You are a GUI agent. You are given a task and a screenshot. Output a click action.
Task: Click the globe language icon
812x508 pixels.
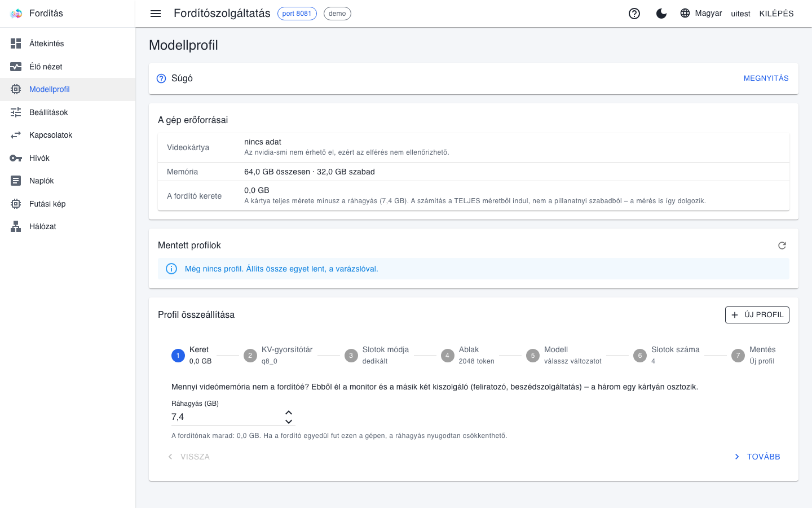[x=685, y=13]
